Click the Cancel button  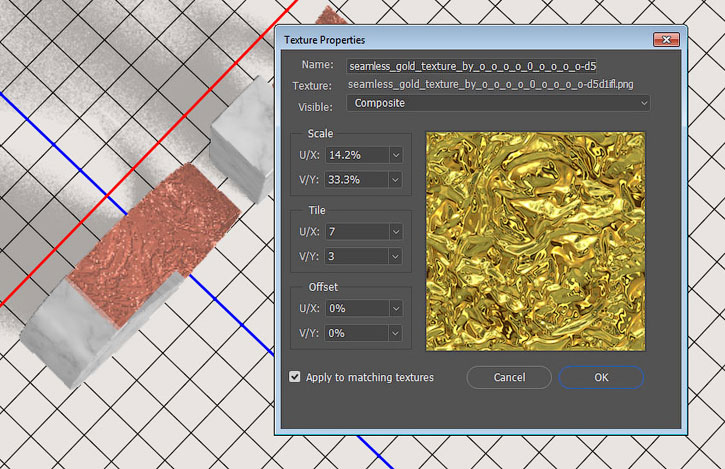[509, 377]
